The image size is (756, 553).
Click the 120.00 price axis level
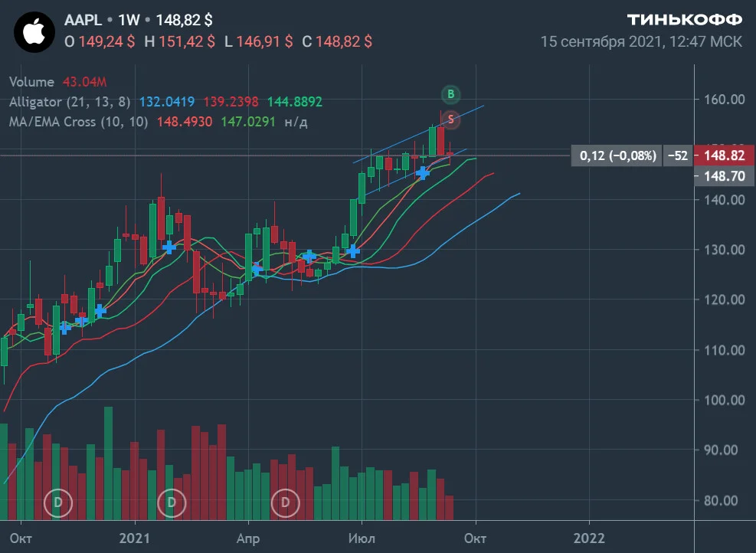click(x=725, y=300)
